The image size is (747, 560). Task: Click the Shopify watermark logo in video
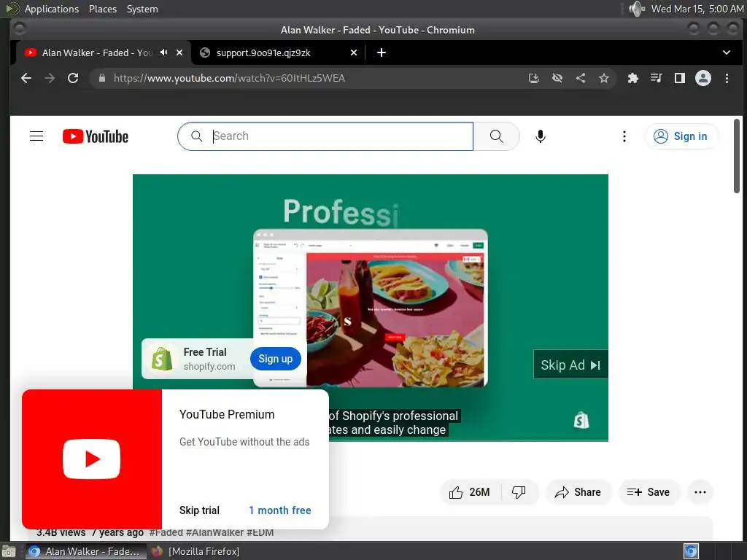[581, 420]
